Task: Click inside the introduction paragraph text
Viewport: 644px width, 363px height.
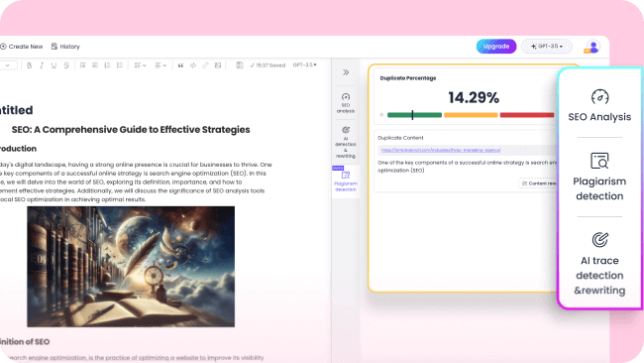Action: tap(136, 181)
